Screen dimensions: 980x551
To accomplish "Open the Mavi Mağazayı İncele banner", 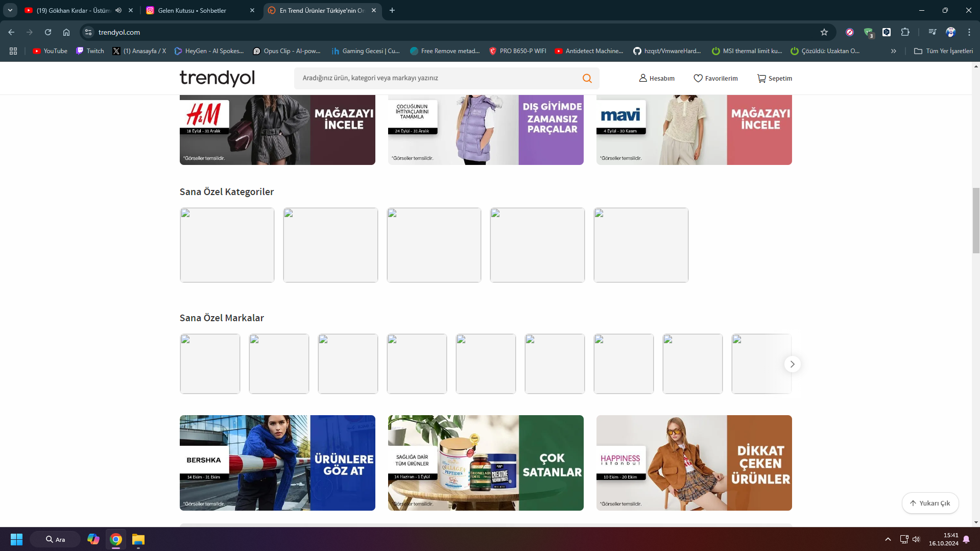I will click(x=694, y=130).
